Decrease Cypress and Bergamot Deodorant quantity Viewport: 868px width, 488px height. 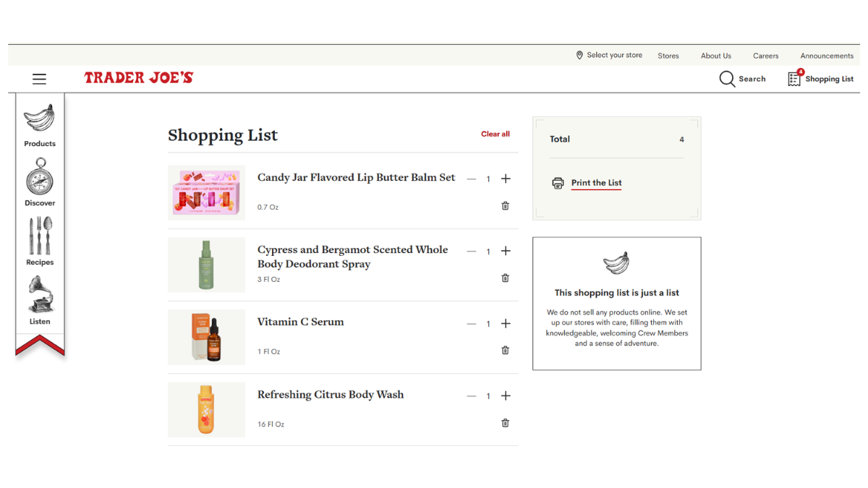pos(472,251)
